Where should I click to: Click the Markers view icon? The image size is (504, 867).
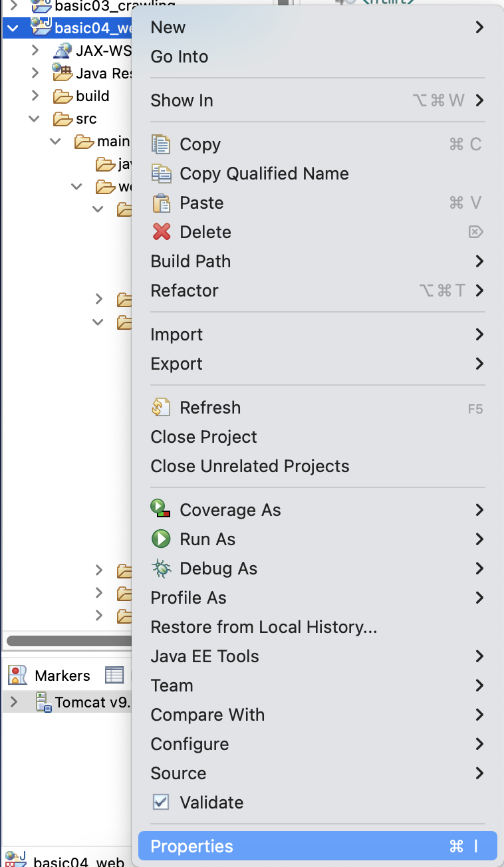[x=17, y=676]
